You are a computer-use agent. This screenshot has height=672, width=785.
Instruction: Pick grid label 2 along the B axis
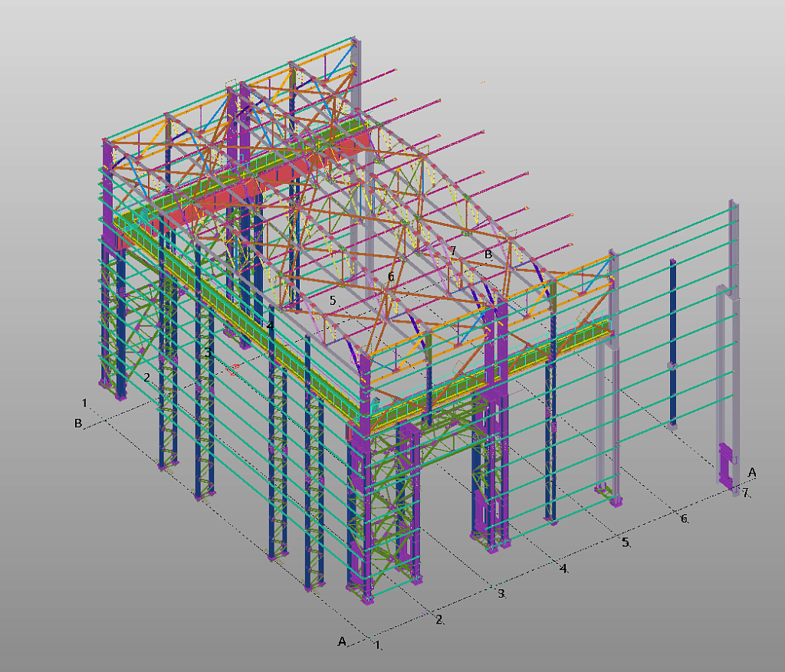(x=146, y=377)
